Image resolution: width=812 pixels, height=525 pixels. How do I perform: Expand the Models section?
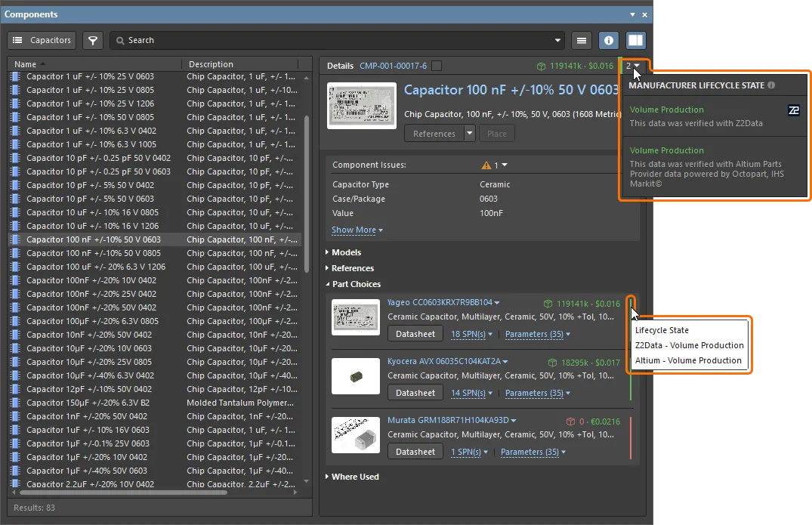(346, 252)
